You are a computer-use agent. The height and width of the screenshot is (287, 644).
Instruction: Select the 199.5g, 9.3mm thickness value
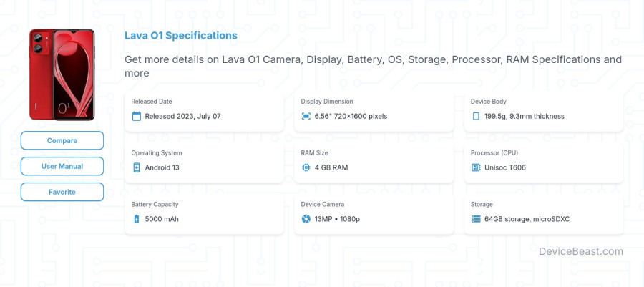click(x=525, y=116)
